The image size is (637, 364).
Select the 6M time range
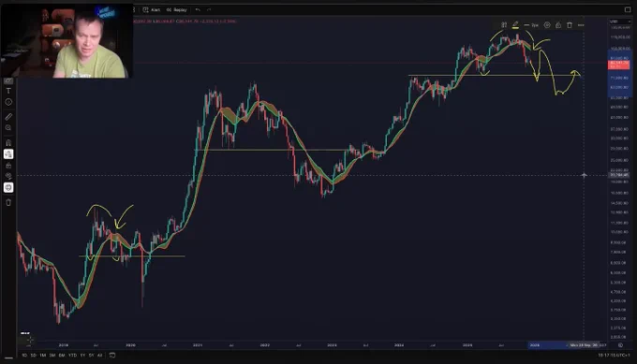click(62, 356)
